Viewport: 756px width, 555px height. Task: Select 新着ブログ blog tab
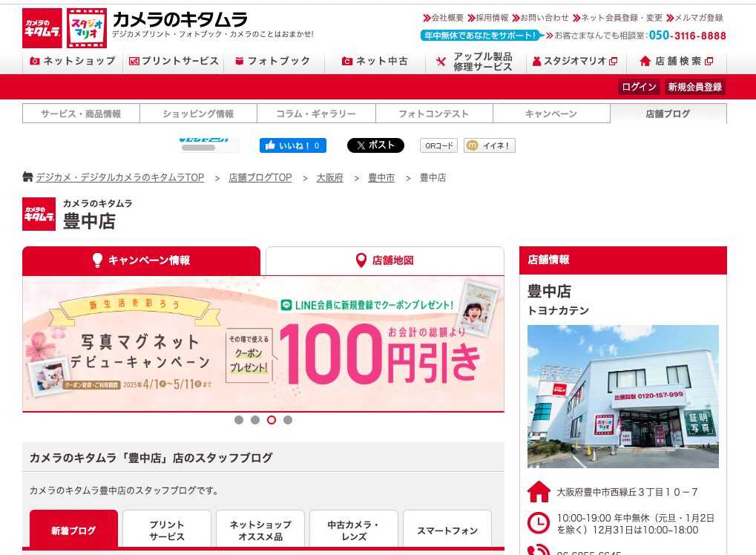click(x=73, y=530)
